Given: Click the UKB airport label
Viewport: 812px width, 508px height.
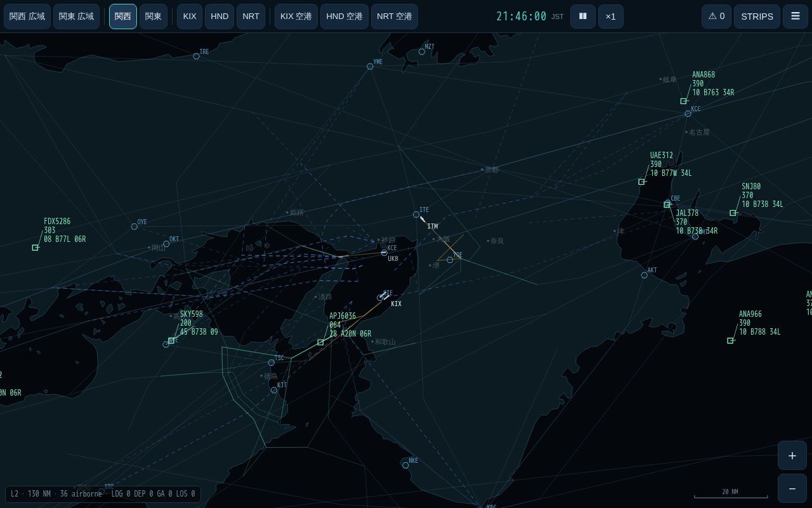Looking at the screenshot, I should [393, 259].
